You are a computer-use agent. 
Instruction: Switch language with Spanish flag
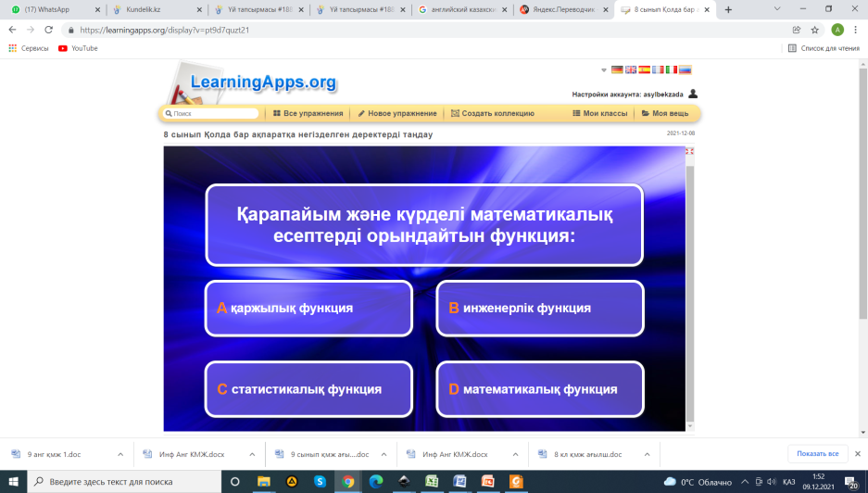click(x=645, y=70)
